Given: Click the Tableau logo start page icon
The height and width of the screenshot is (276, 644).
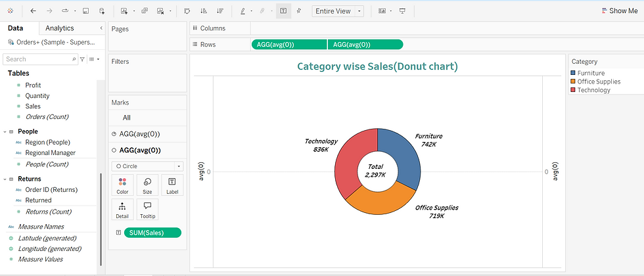Looking at the screenshot, I should tap(11, 11).
